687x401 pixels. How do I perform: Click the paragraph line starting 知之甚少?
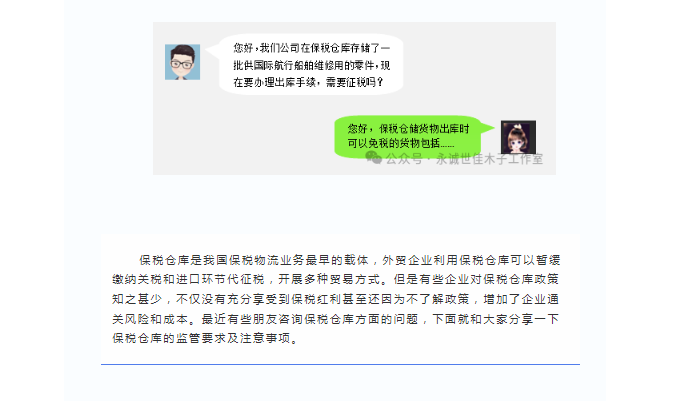pos(335,299)
